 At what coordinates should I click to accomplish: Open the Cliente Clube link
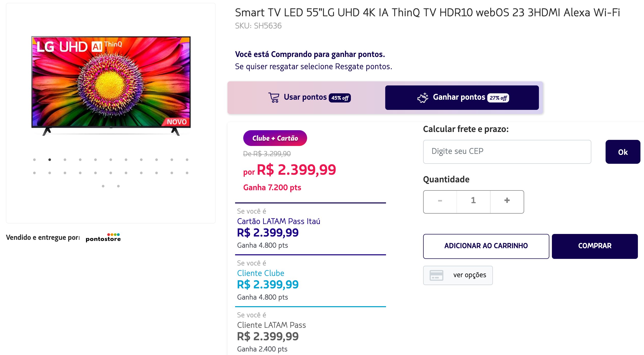pos(261,273)
